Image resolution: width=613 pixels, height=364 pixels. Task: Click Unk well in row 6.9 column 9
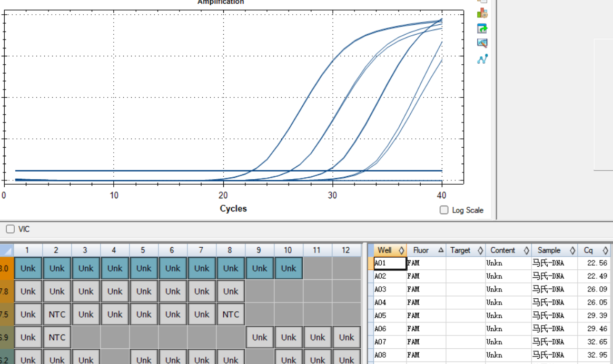pyautogui.click(x=260, y=338)
